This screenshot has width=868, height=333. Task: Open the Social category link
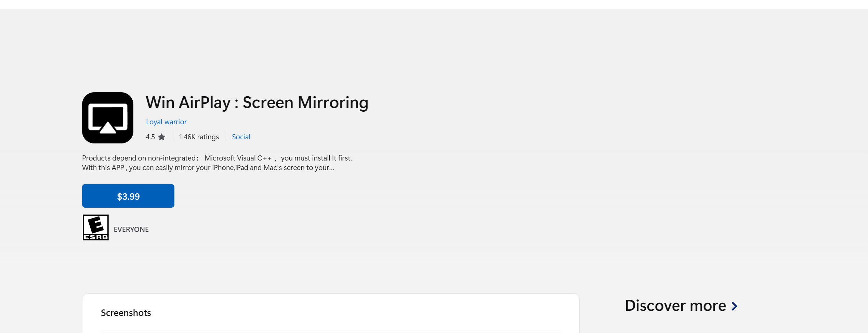point(241,137)
